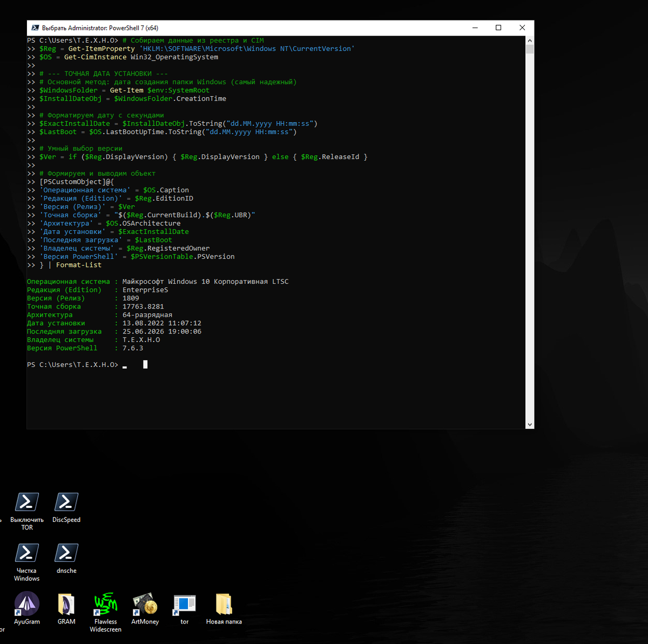Select the GRAM folder icon
648x644 pixels.
tap(66, 608)
